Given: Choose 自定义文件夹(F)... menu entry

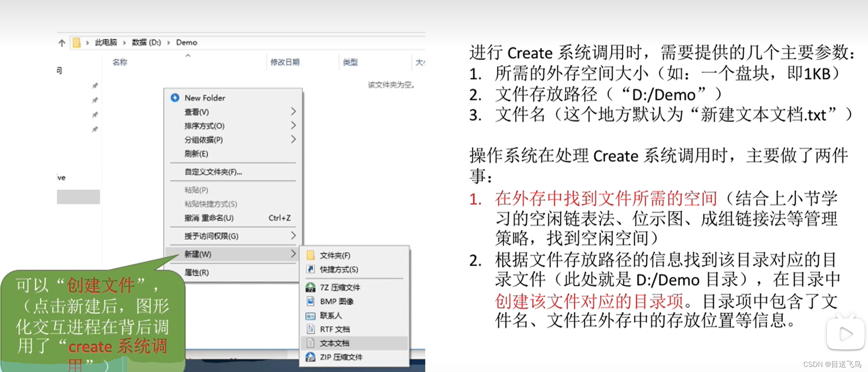Looking at the screenshot, I should (233, 172).
